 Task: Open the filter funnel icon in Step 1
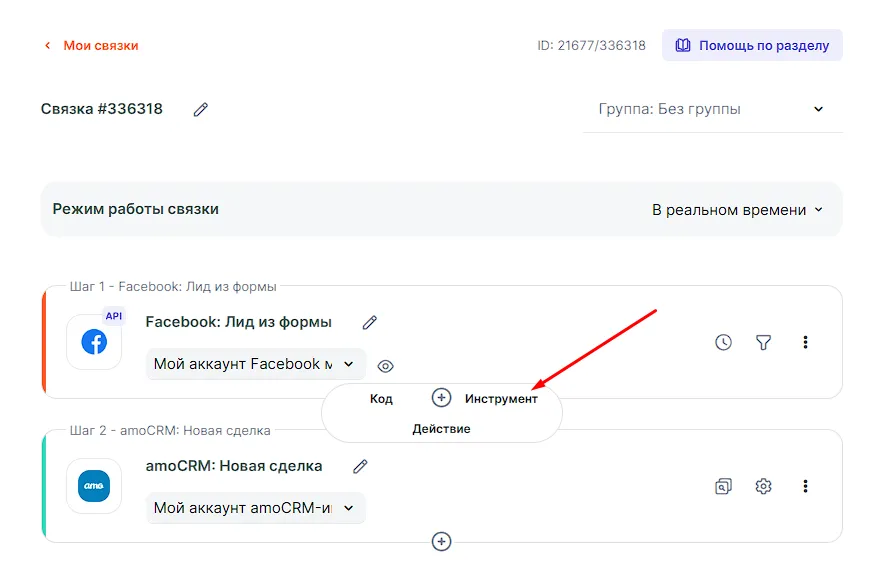coord(763,342)
